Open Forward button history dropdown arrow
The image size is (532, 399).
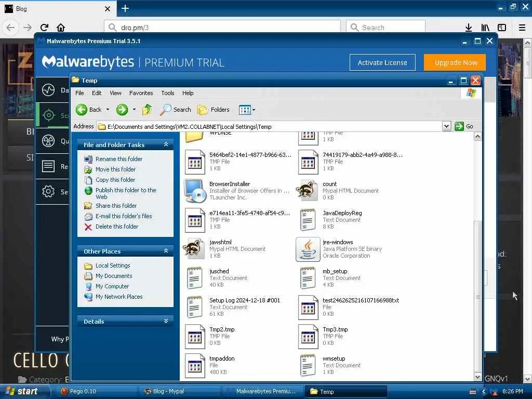134,110
